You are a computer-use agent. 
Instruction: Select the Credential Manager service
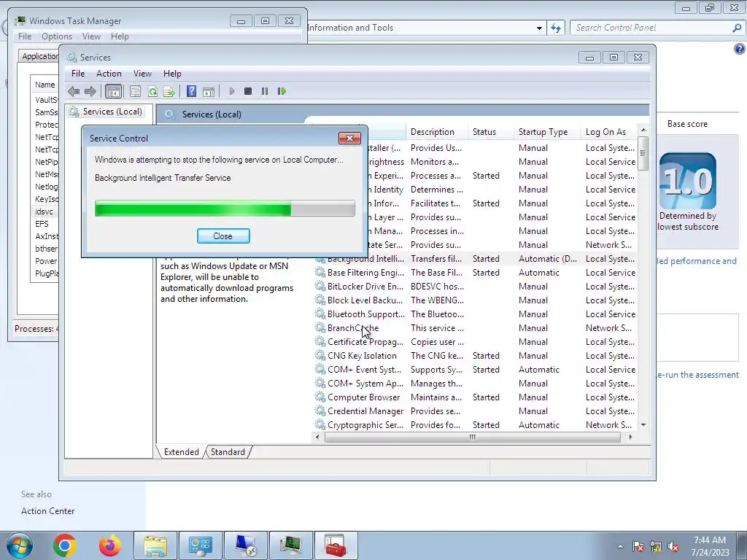[x=476, y=411]
